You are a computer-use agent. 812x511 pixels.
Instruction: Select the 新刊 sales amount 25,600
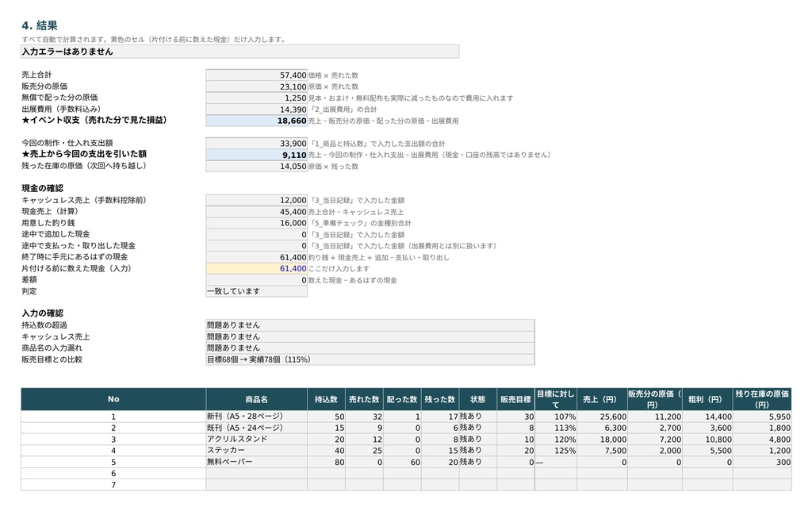click(x=603, y=416)
